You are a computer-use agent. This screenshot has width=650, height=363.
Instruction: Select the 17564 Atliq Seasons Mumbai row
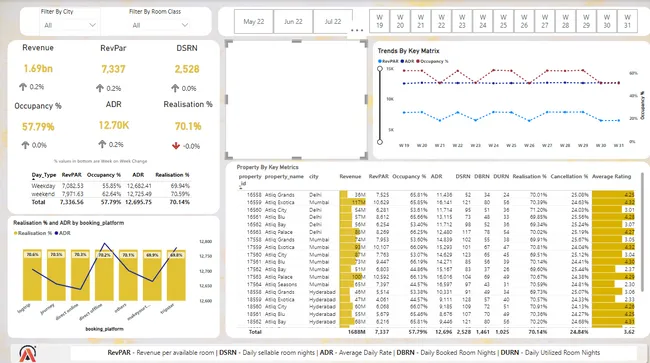coord(437,285)
